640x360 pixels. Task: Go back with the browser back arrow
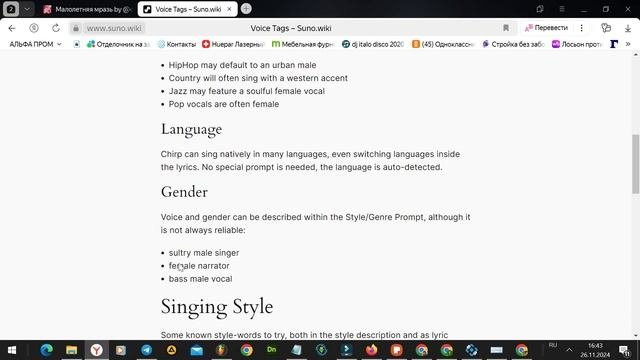pos(12,28)
